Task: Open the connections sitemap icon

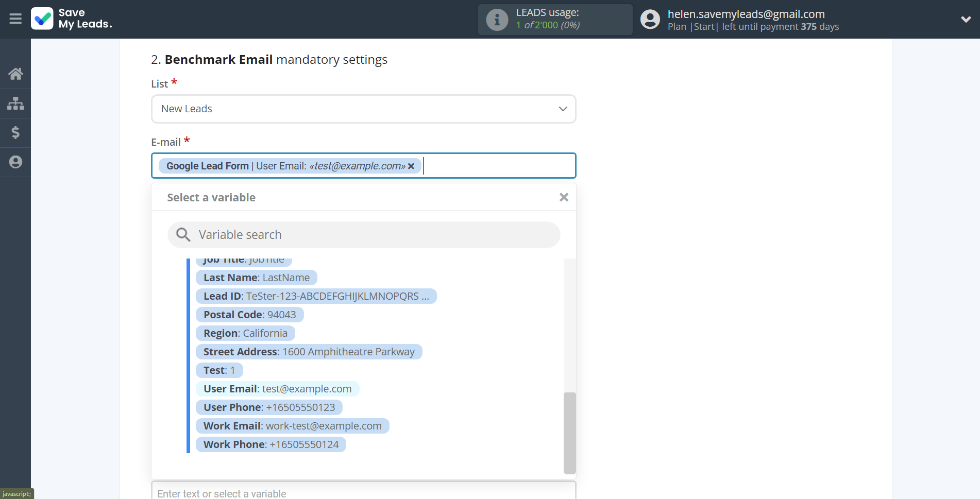Action: pyautogui.click(x=15, y=104)
